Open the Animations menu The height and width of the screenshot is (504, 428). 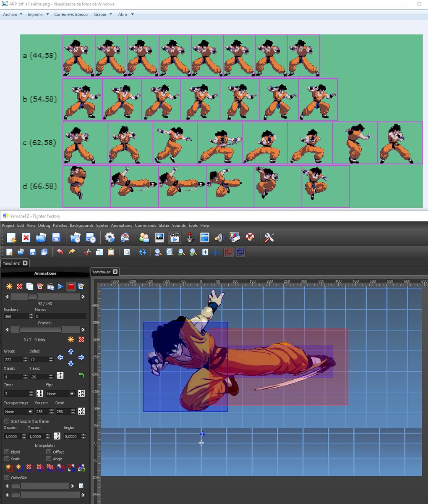coord(121,226)
